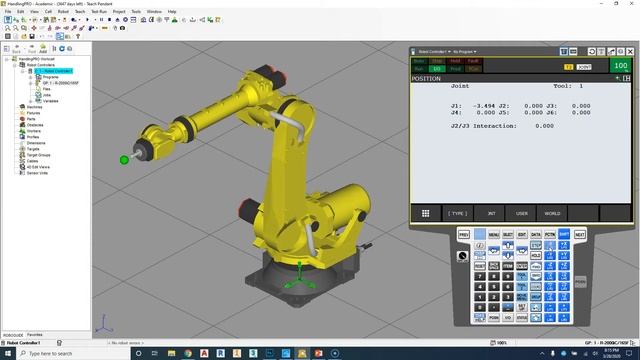Click the open folder icon in bottom toolbar row

(x=24, y=36)
